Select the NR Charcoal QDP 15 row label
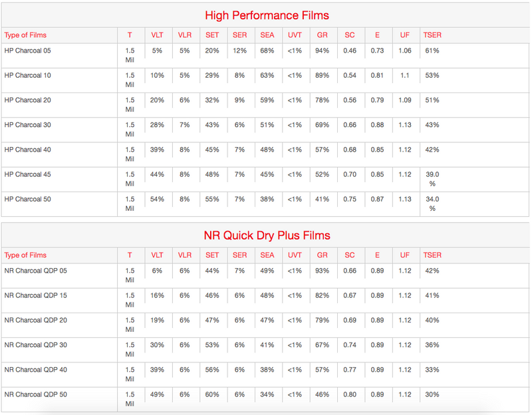532x415 pixels. pos(35,295)
